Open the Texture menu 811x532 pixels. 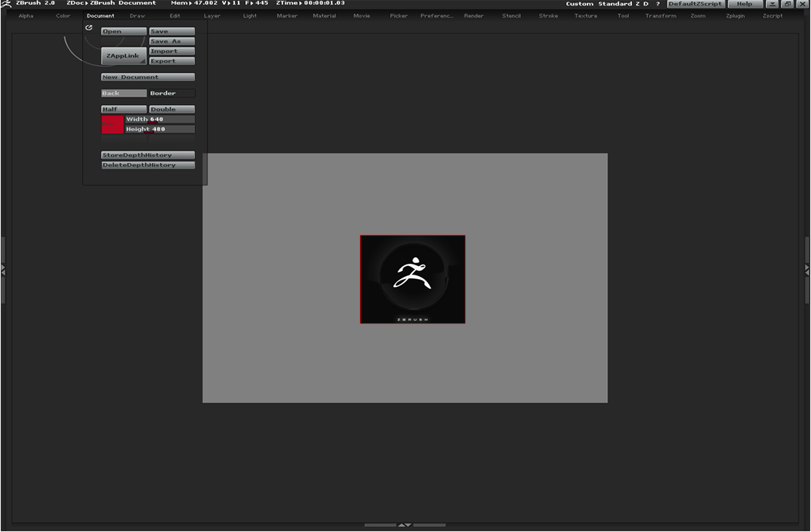(x=585, y=16)
